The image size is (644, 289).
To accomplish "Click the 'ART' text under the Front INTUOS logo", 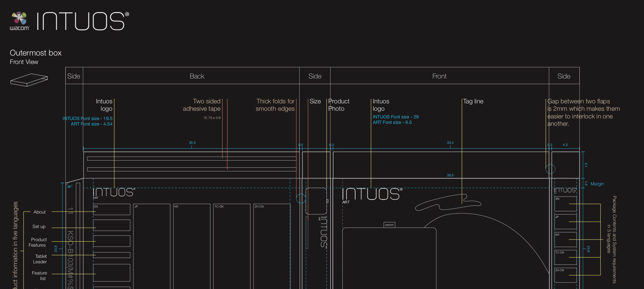I will pyautogui.click(x=346, y=202).
